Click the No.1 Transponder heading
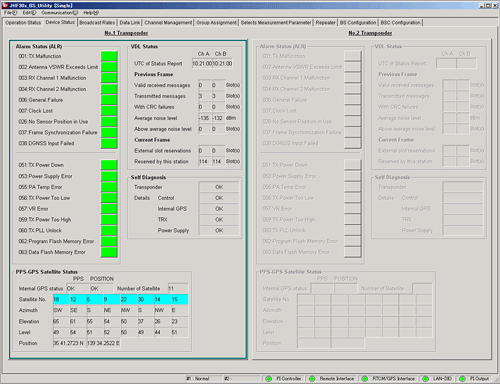The width and height of the screenshot is (500, 384). pyautogui.click(x=126, y=33)
